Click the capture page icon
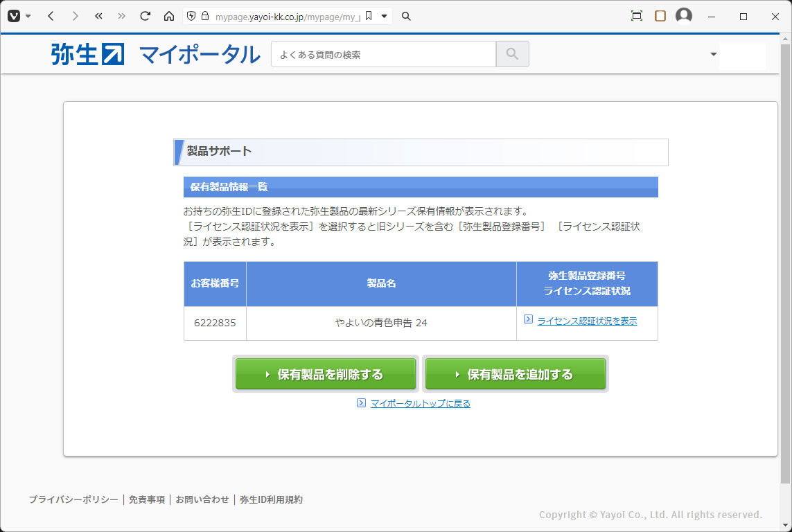 tap(637, 16)
